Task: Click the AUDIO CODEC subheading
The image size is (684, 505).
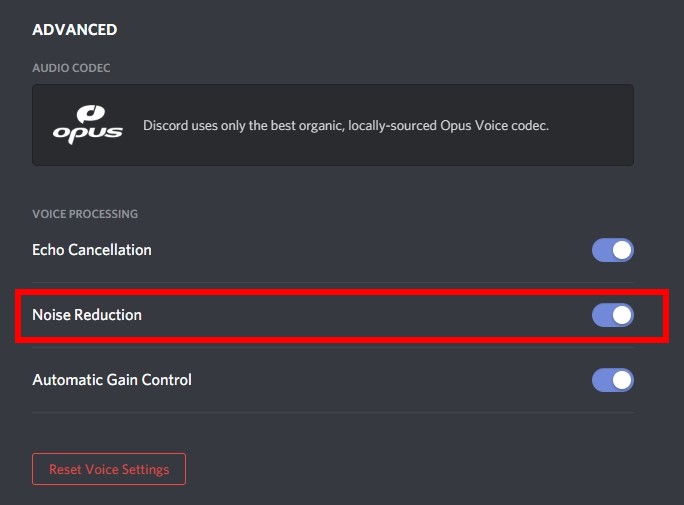Action: 71,68
